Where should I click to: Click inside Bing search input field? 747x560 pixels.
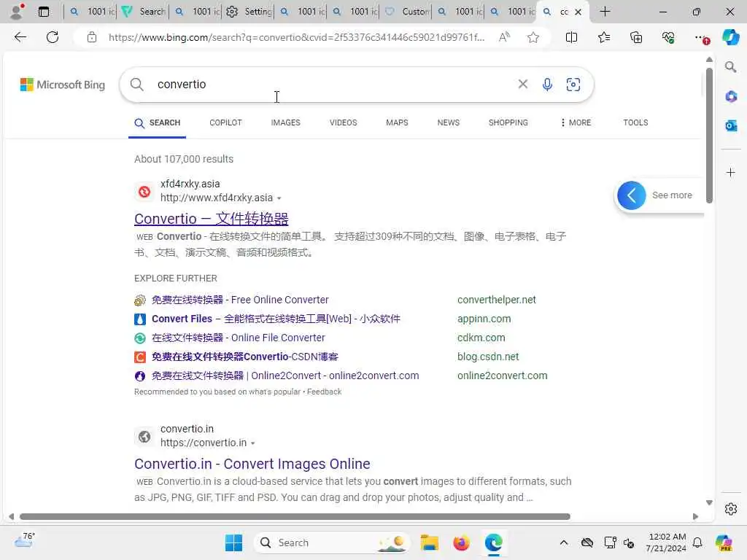pos(333,85)
